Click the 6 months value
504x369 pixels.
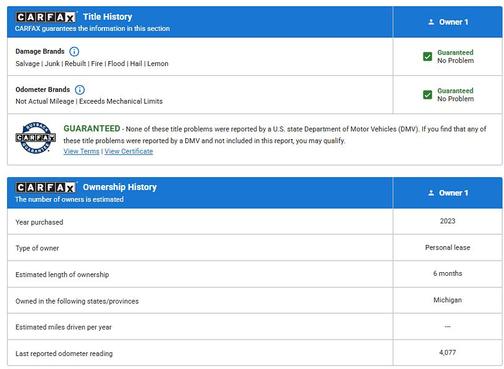pyautogui.click(x=447, y=273)
